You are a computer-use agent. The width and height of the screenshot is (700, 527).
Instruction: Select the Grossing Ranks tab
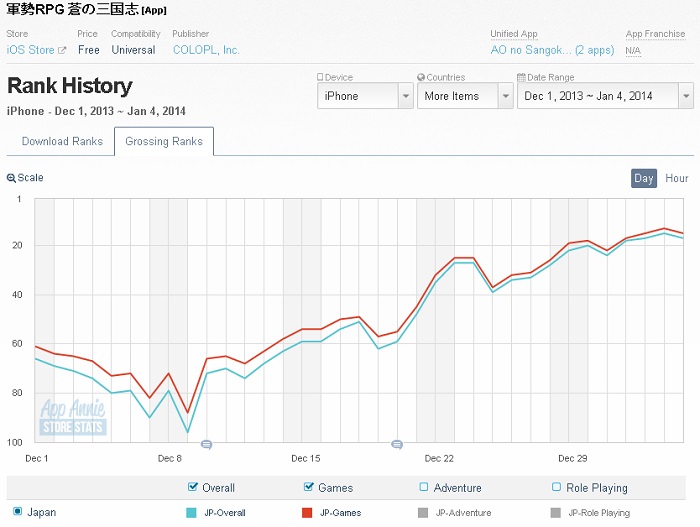coord(164,142)
